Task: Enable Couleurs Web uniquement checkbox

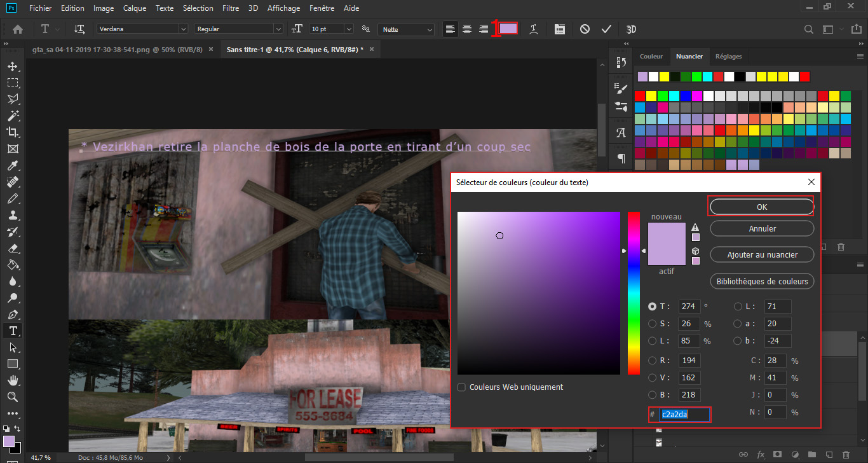Action: pyautogui.click(x=462, y=387)
